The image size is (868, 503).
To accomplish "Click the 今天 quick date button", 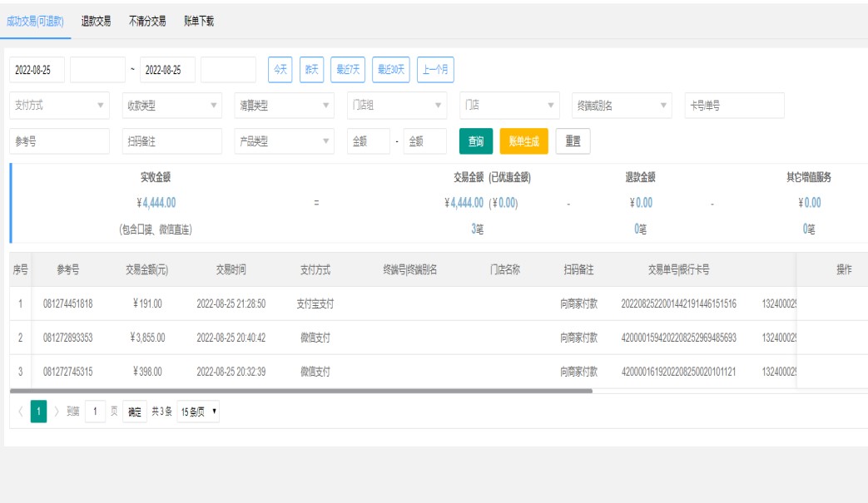I will (x=279, y=70).
